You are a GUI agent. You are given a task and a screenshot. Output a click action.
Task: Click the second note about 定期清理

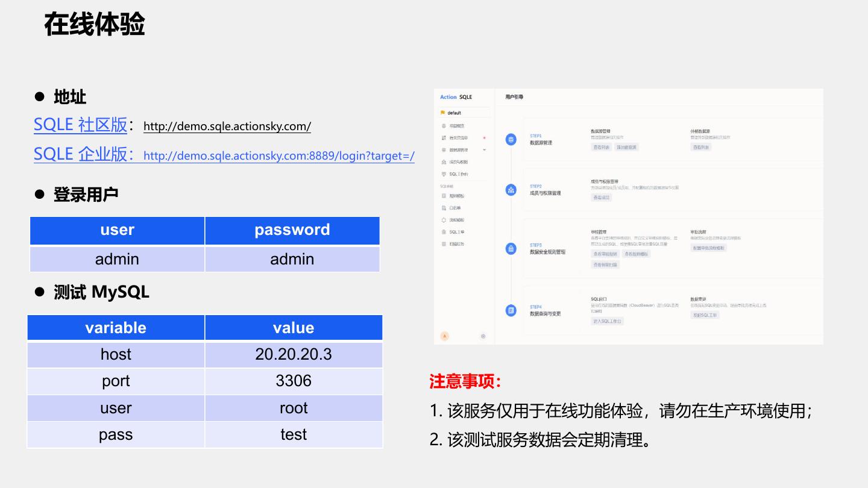coord(541,440)
